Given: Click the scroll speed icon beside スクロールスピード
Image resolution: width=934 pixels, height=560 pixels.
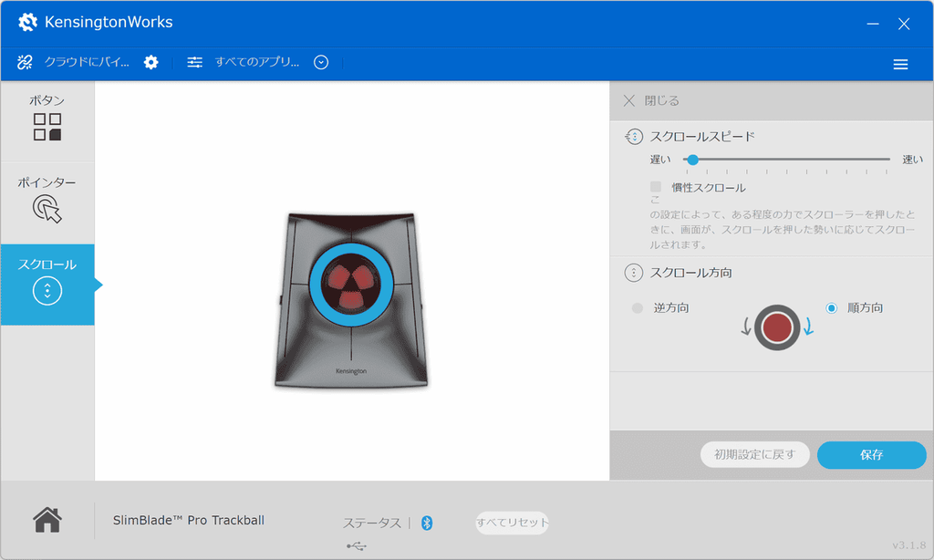Looking at the screenshot, I should point(634,137).
